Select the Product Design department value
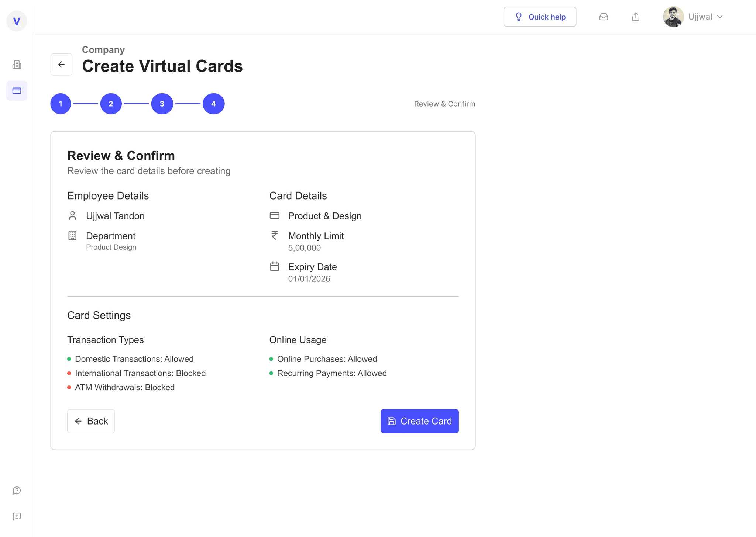This screenshot has height=537, width=756. pos(111,247)
